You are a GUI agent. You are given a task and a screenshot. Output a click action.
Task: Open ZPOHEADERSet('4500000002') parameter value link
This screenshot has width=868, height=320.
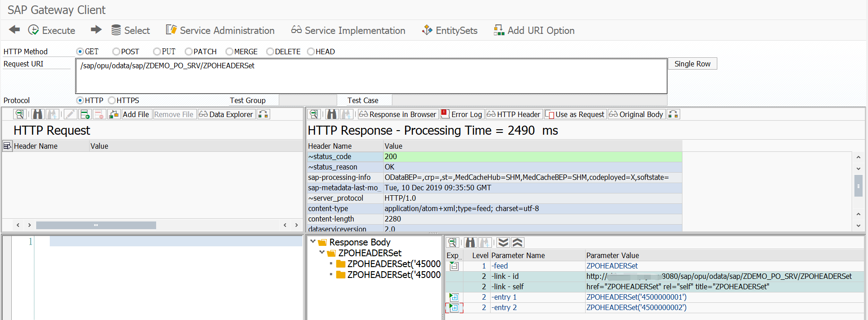pyautogui.click(x=636, y=307)
